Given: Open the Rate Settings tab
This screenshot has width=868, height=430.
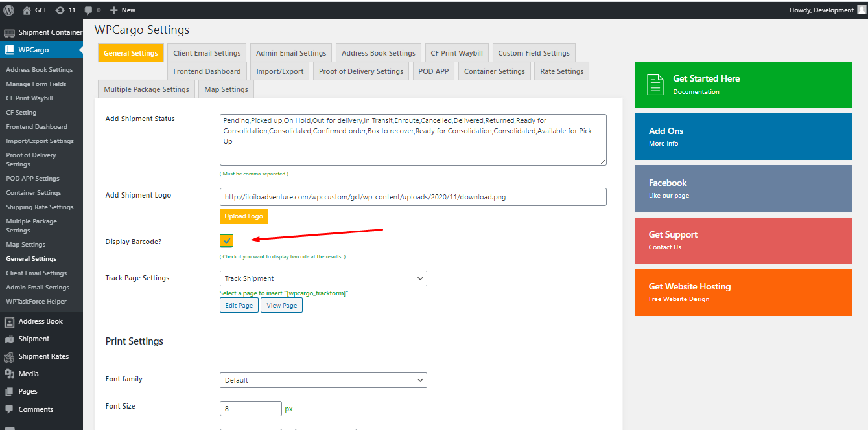Looking at the screenshot, I should [562, 71].
